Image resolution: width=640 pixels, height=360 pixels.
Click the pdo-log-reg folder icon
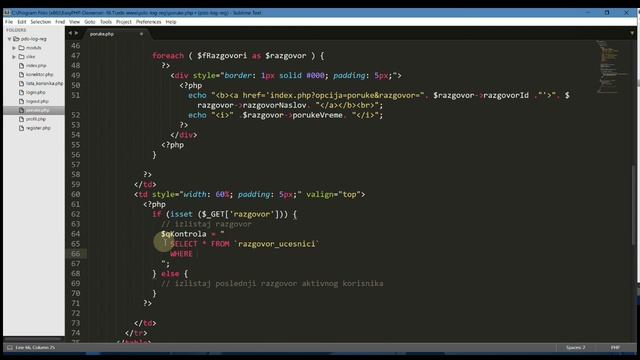[16, 39]
